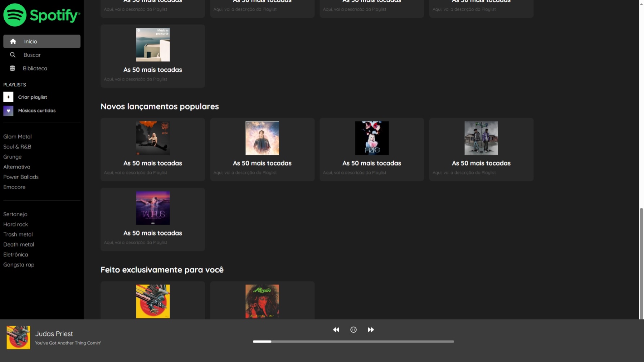Click the Criar playlist label

[x=32, y=97]
